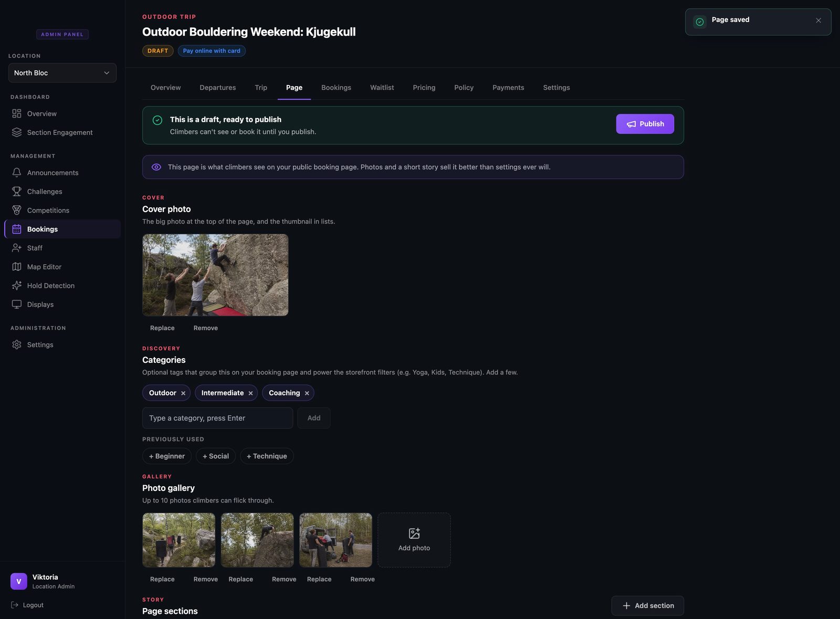
Task: Click the Challenges trophy icon
Action: pos(17,191)
